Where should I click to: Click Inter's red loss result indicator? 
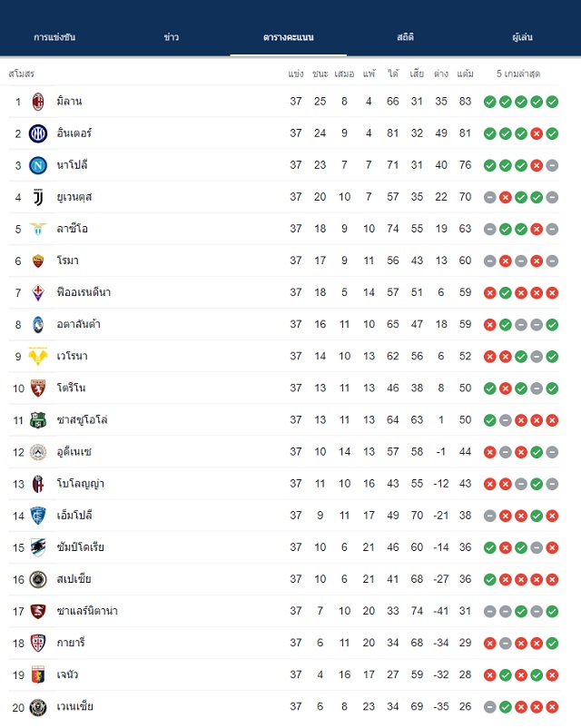pos(537,133)
